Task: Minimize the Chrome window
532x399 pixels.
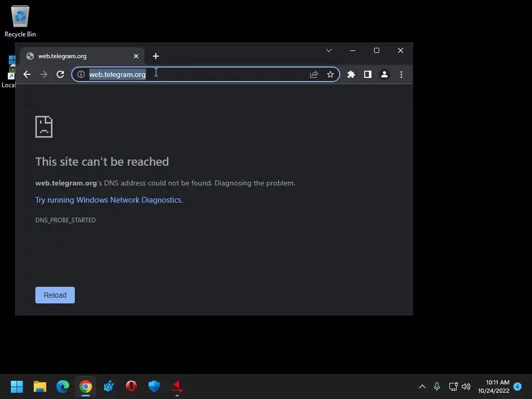Action: click(353, 50)
